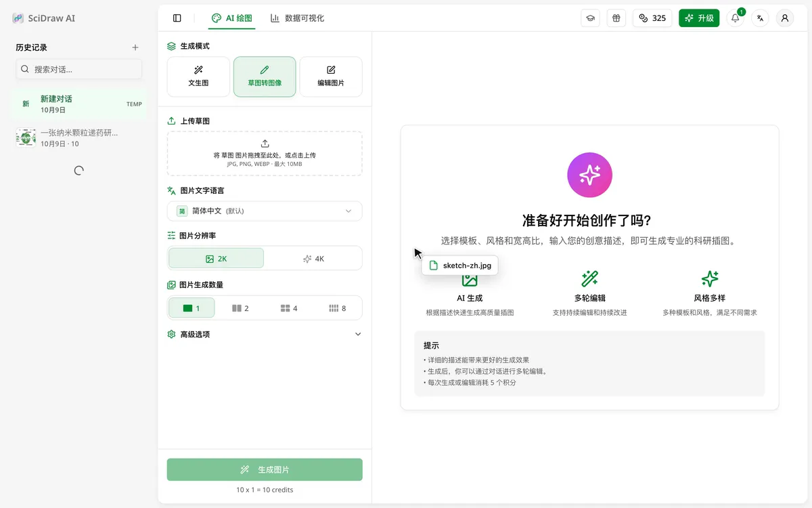
Task: Choose 4K image resolution
Action: 313,258
